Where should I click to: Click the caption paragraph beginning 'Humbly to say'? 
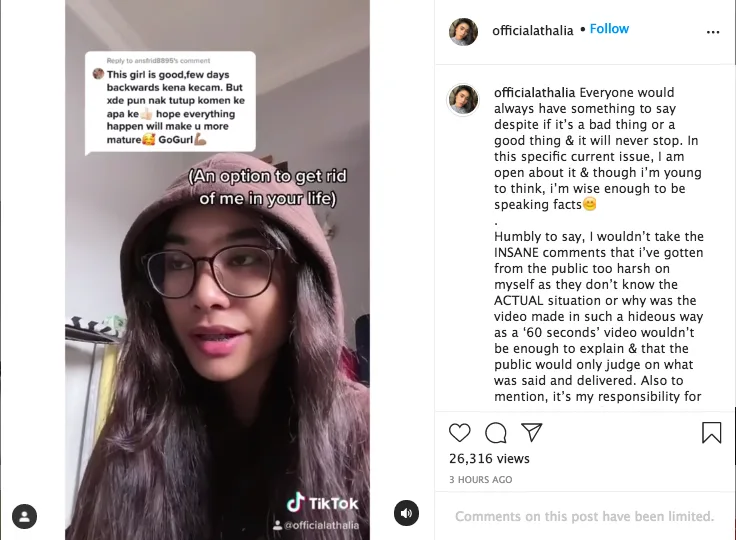[x=598, y=316]
